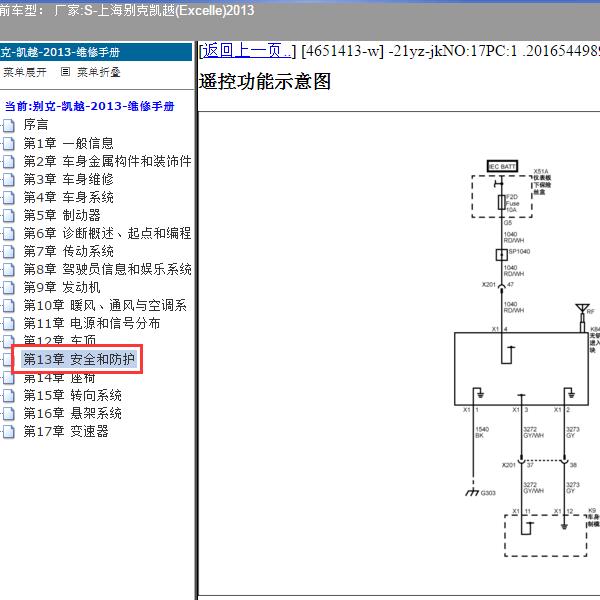The height and width of the screenshot is (600, 600).
Task: Click the SP1040 splice in the diagram
Action: pyautogui.click(x=502, y=254)
